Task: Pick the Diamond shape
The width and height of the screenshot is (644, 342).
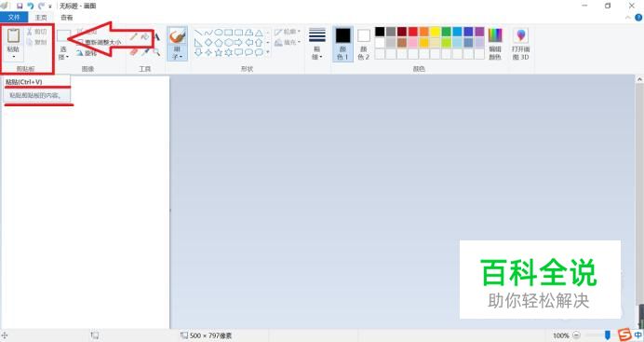Action: tap(208, 42)
